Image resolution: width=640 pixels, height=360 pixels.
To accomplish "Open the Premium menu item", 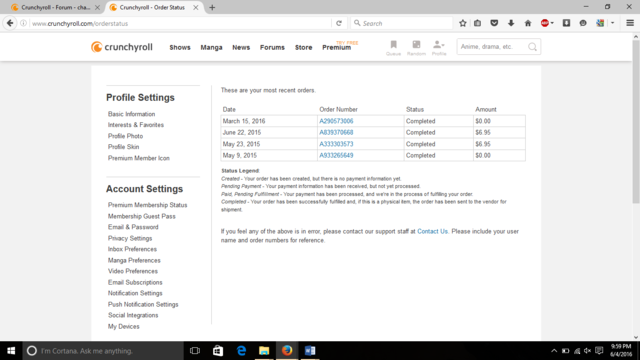I will (x=337, y=47).
